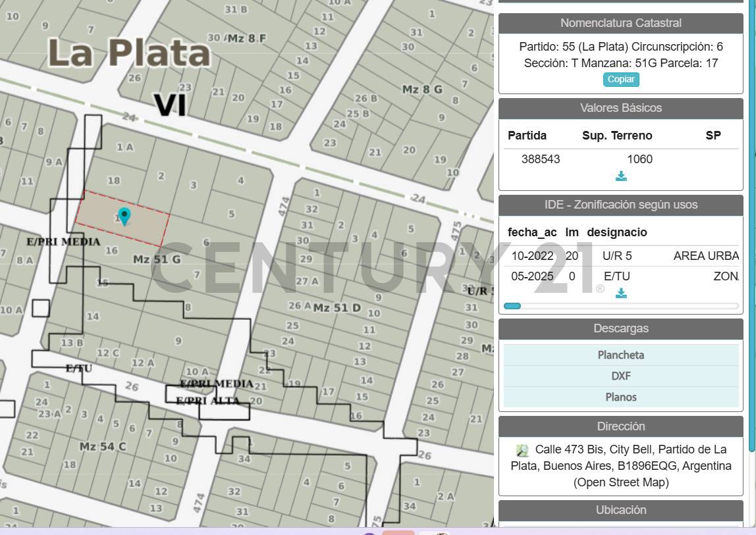Click the Mz 51 D block label

[x=337, y=308]
